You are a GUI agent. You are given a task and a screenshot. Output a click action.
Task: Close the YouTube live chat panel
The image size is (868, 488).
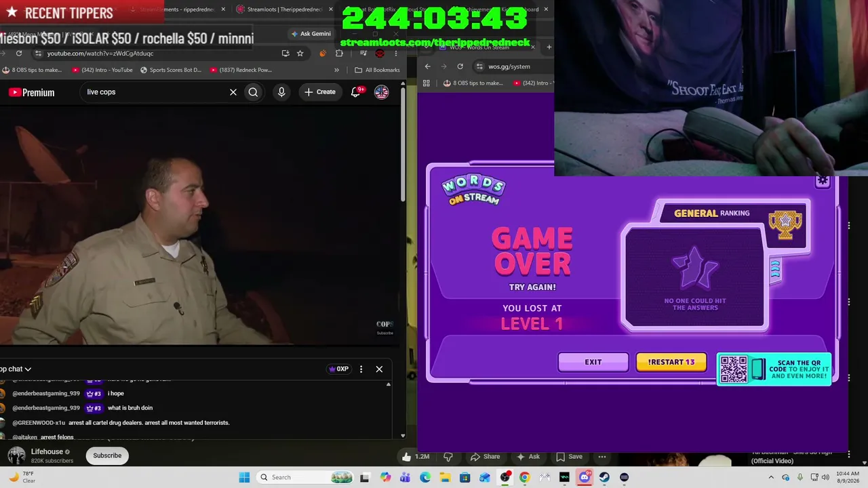[379, 369]
